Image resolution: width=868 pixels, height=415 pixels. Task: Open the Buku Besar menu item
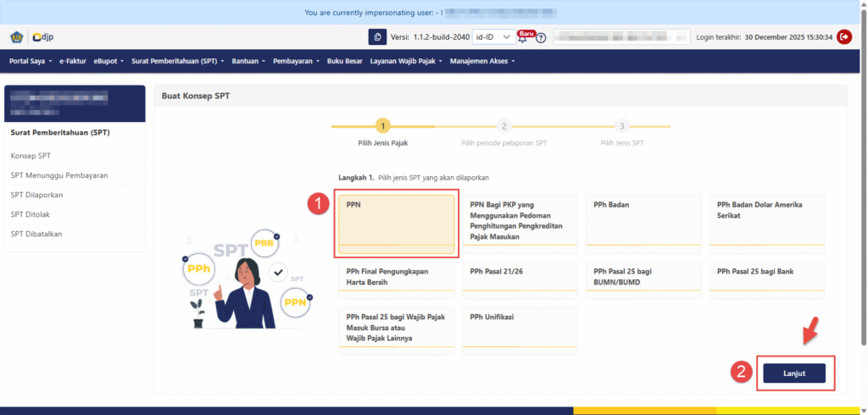tap(345, 61)
